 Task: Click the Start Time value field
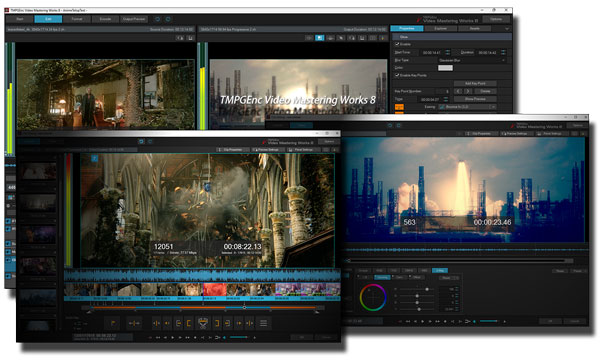(432, 52)
